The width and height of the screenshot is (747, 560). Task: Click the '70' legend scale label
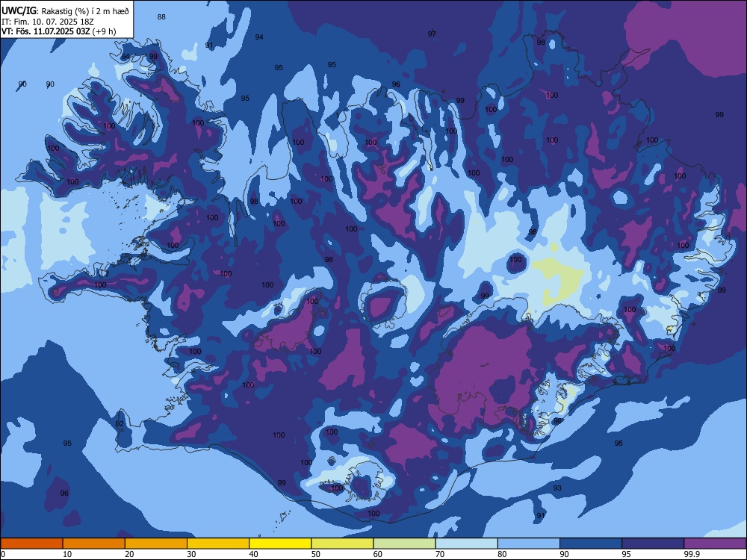[440, 554]
